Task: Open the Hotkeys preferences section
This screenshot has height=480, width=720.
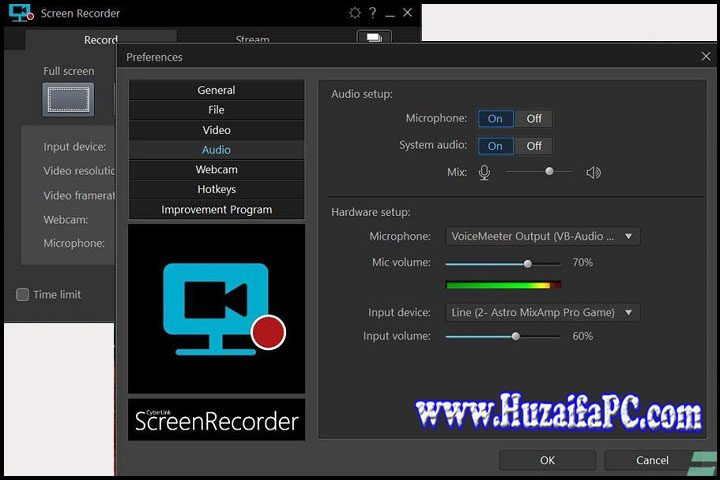Action: (216, 189)
